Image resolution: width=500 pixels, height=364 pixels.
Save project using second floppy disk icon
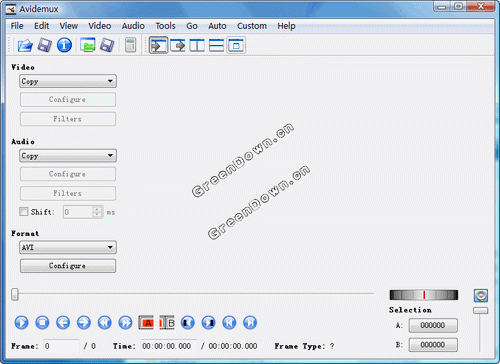pos(107,45)
